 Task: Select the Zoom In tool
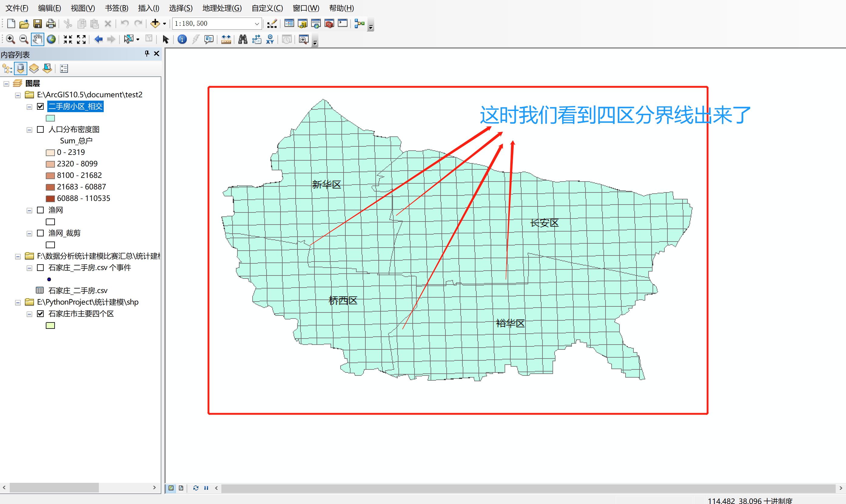coord(11,39)
